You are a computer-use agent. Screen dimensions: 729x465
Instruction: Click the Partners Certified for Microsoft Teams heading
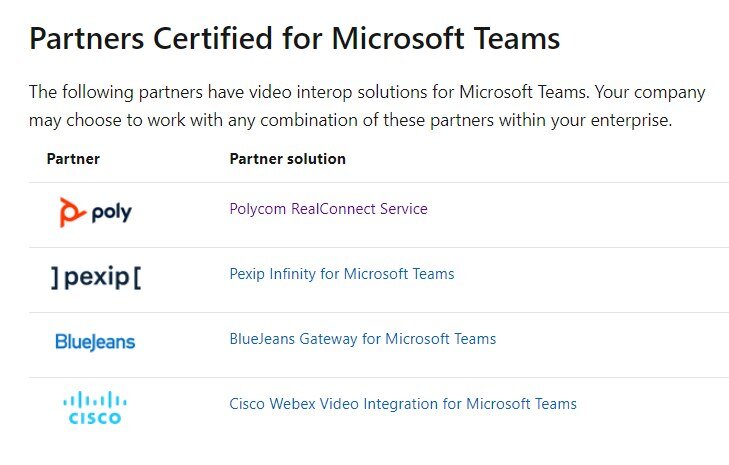[294, 39]
